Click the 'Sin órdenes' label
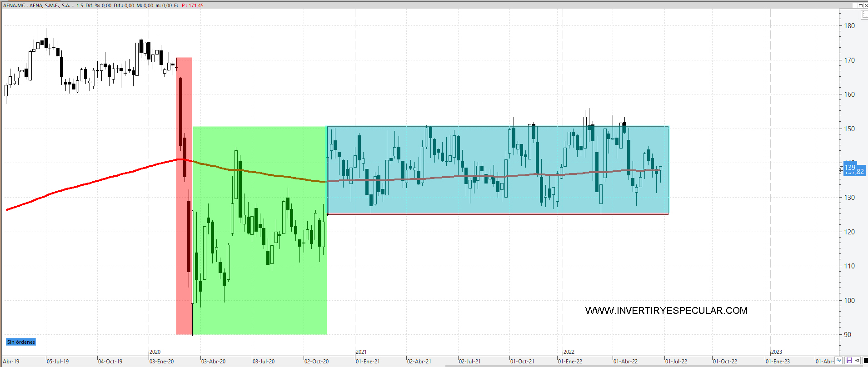This screenshot has width=868, height=367. 21,342
